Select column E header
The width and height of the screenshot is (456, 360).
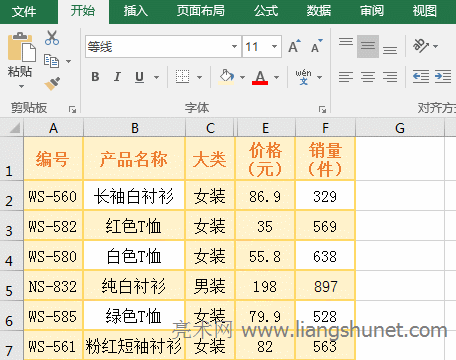tap(265, 128)
